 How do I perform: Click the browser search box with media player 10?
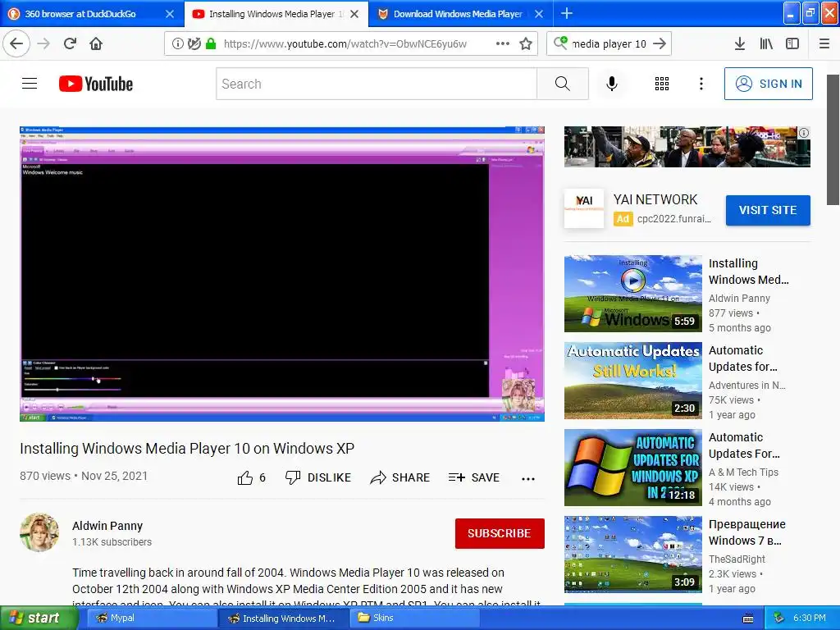[x=609, y=43]
